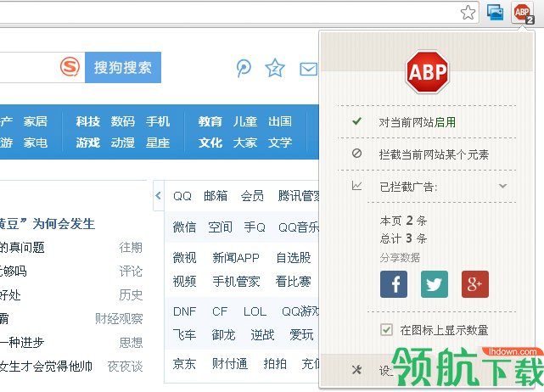Open the 京东 link
The image size is (544, 392).
pyautogui.click(x=184, y=364)
